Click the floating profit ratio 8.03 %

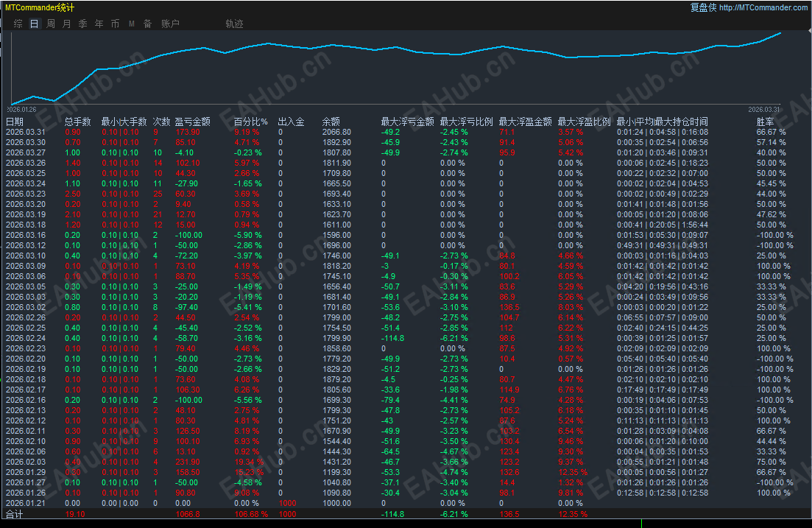(x=571, y=307)
